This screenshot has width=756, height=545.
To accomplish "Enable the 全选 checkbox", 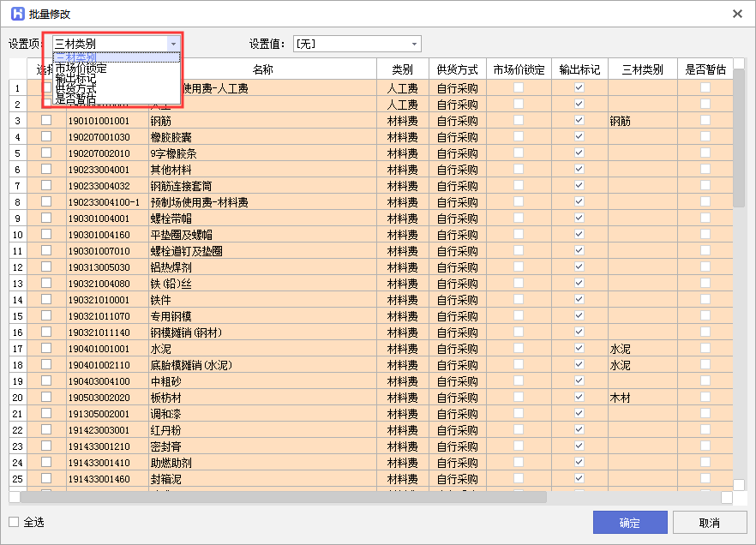I will tap(14, 522).
